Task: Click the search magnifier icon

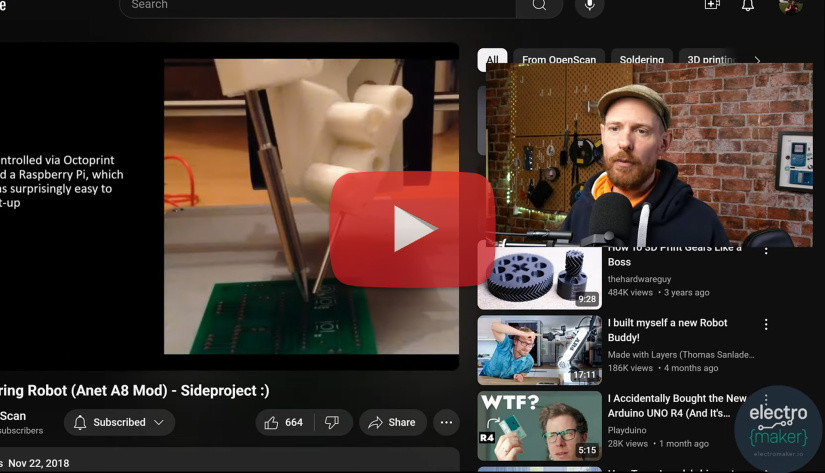Action: tap(539, 5)
